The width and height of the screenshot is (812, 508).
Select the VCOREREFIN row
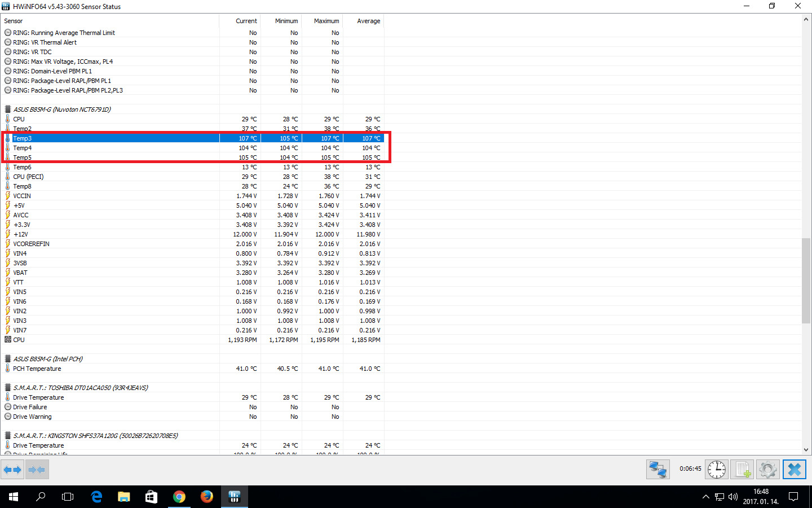pos(193,244)
